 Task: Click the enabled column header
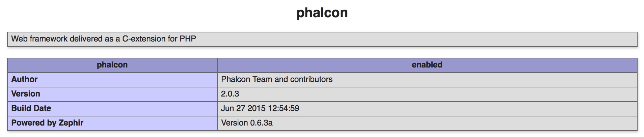(x=427, y=65)
